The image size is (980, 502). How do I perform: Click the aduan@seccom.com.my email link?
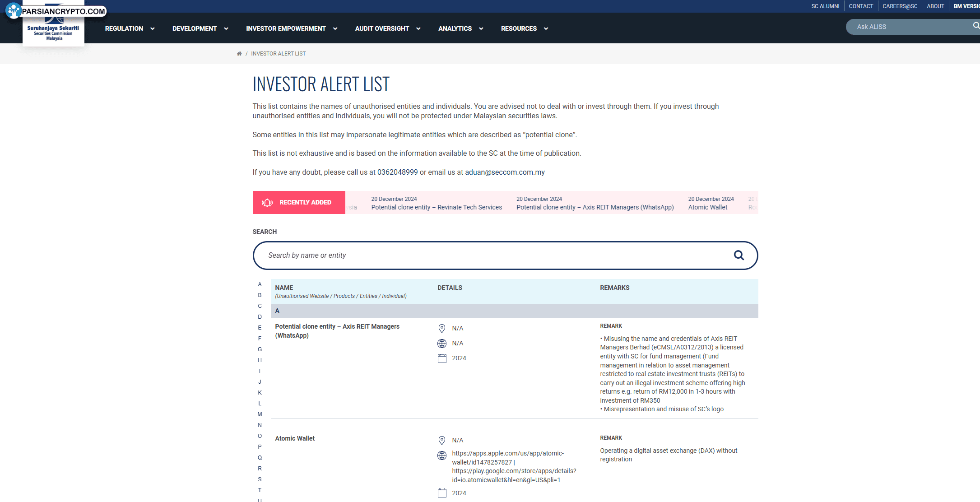click(505, 172)
